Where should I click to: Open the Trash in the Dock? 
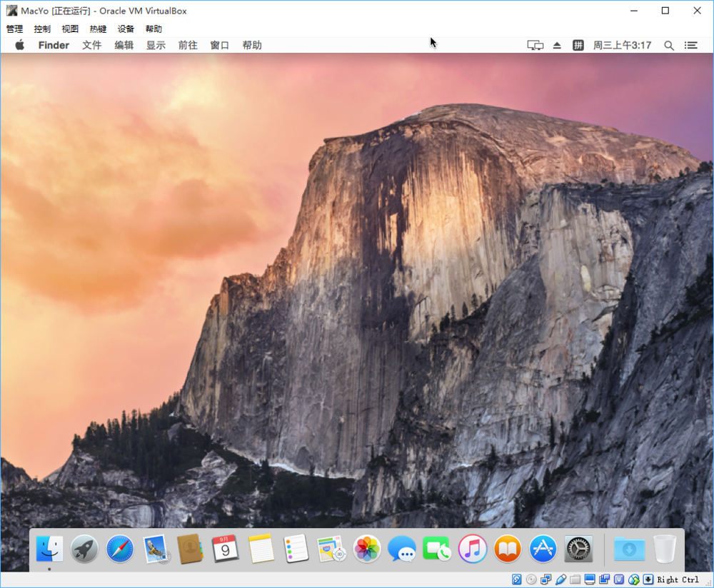coord(664,549)
